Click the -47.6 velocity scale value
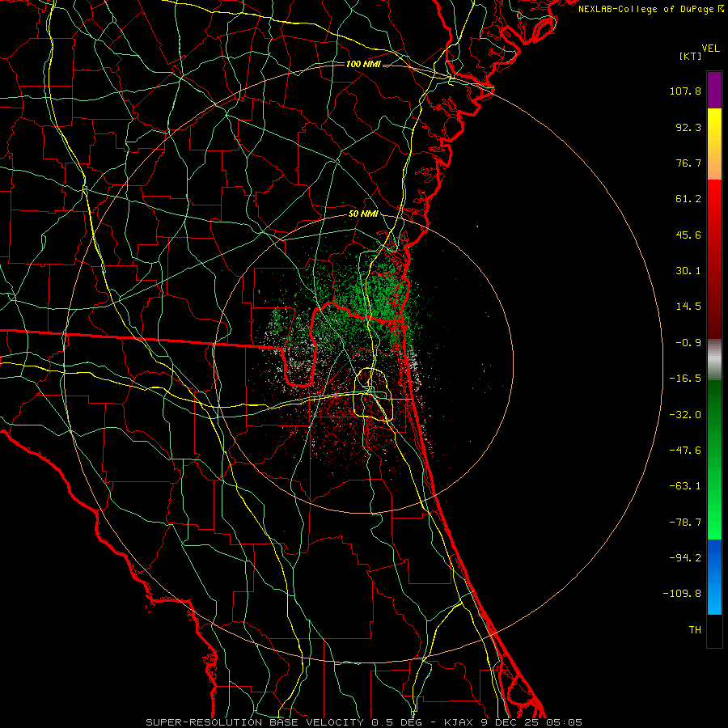The height and width of the screenshot is (728, 728). 685,451
